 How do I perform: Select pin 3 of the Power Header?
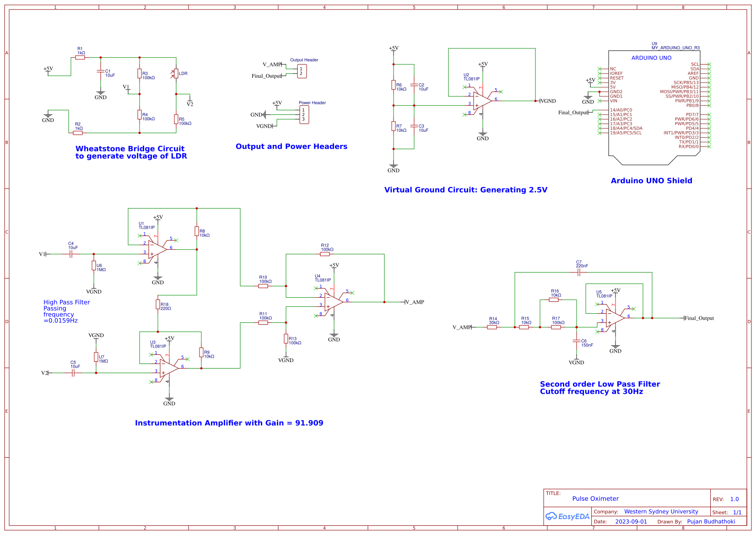pos(304,118)
